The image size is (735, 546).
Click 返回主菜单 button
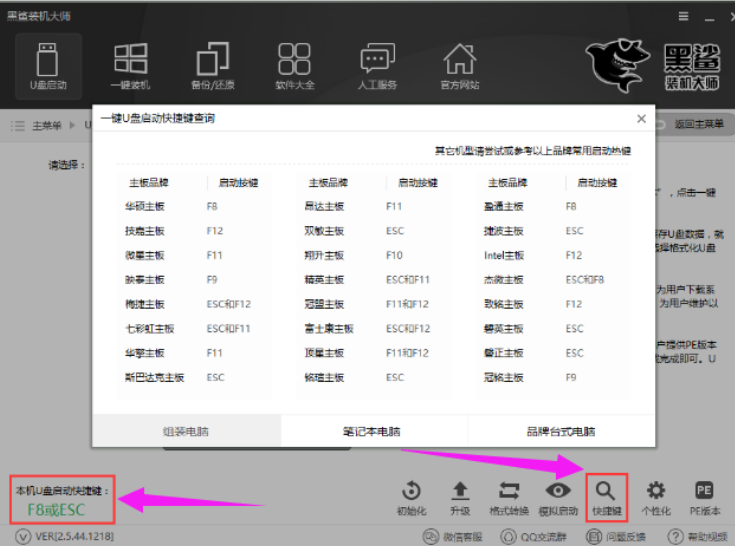[699, 124]
